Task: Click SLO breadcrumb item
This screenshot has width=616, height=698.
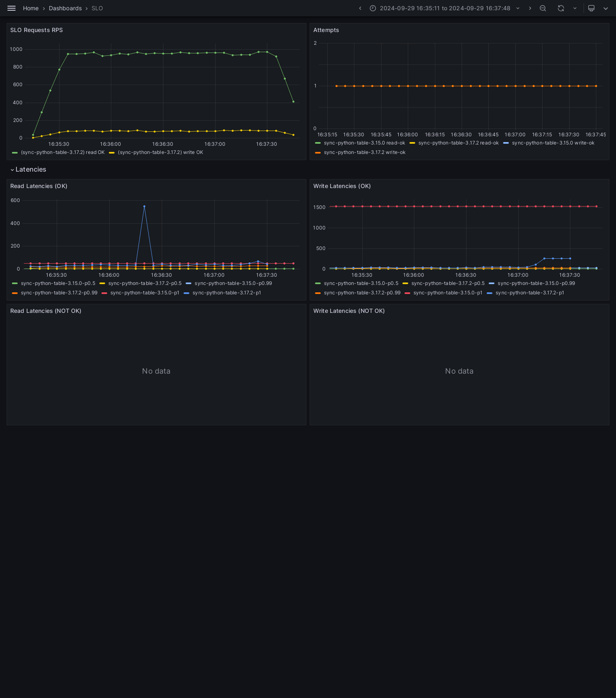Action: point(97,8)
